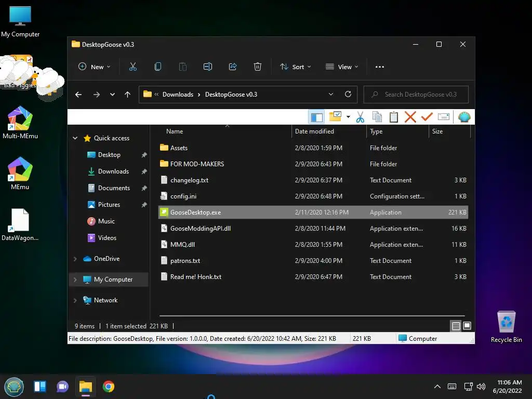
Task: Click the volume speaker tray icon
Action: pos(481,387)
